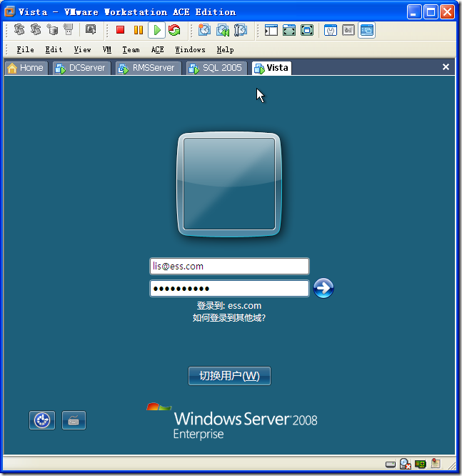
Task: Click the Console view icon
Action: point(367,30)
